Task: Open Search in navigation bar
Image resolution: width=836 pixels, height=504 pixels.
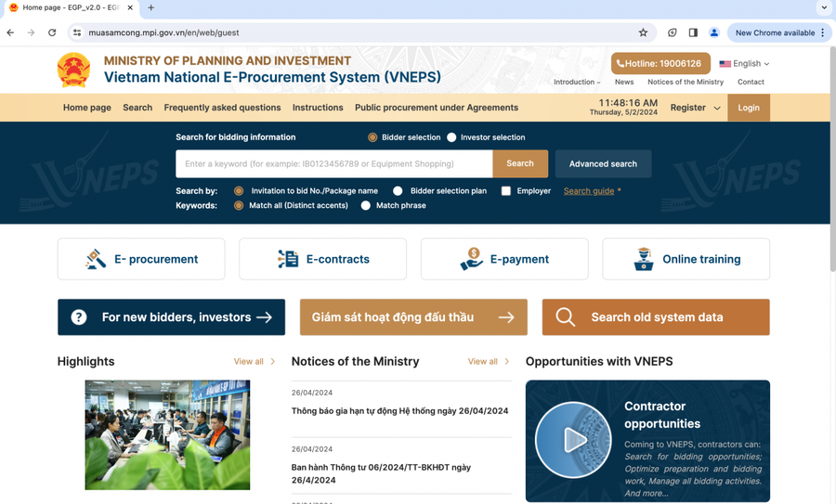Action: tap(137, 108)
